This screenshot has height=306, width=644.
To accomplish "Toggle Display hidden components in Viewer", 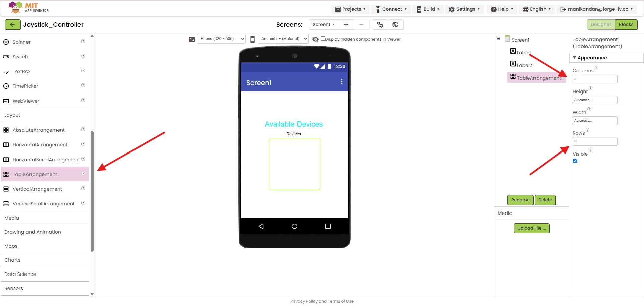I will [x=323, y=39].
